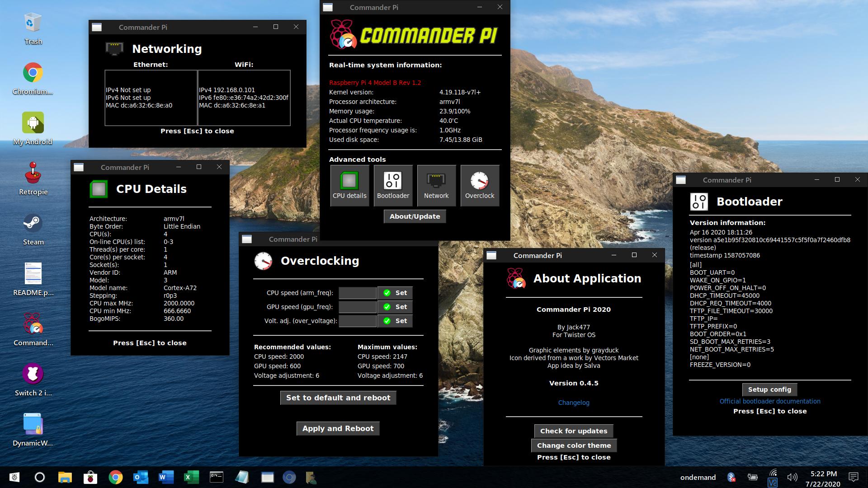Open CPU details advanced tool
868x488 pixels.
coord(349,185)
